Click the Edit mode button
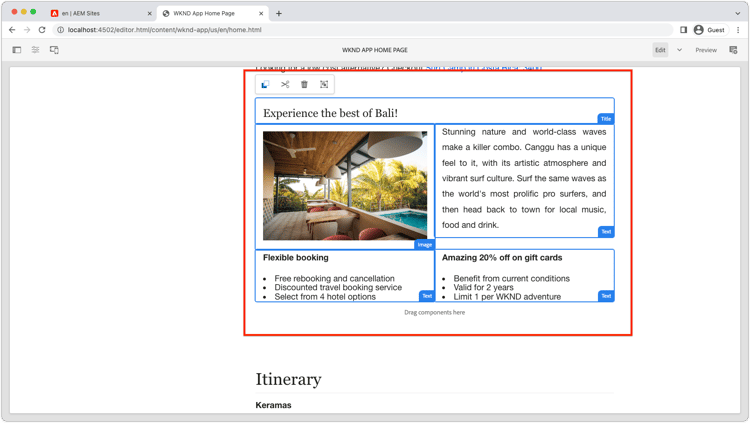Image resolution: width=750 pixels, height=423 pixels. (x=661, y=50)
